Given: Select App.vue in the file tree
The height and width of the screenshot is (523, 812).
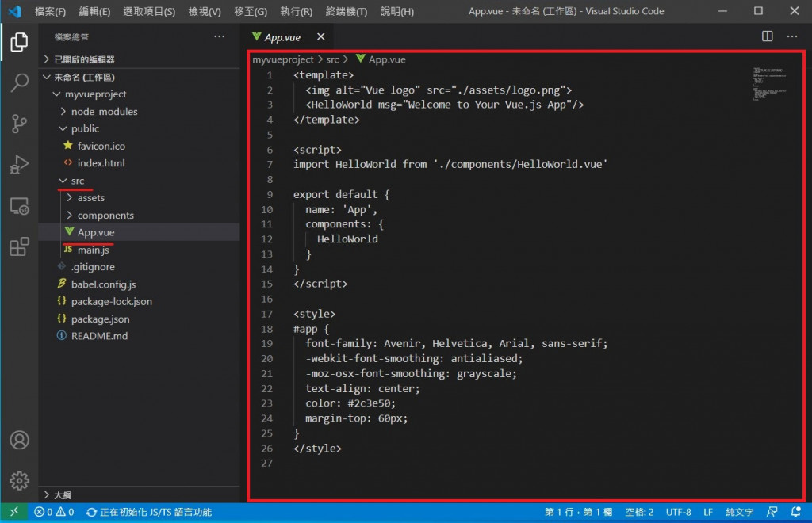Looking at the screenshot, I should pyautogui.click(x=140, y=232).
